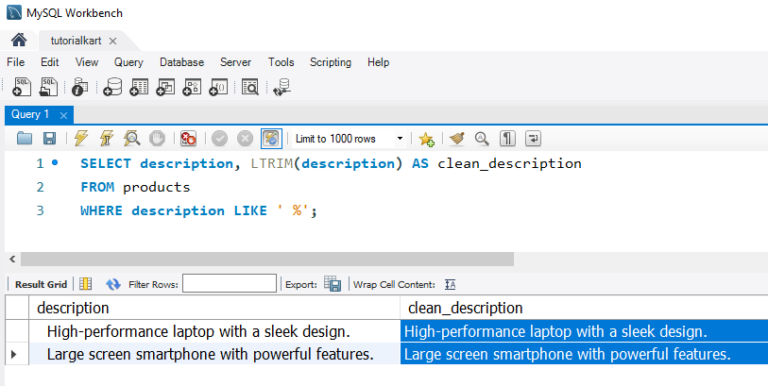Image resolution: width=768 pixels, height=386 pixels.
Task: Open SQL script file folder icon
Action: 24,139
